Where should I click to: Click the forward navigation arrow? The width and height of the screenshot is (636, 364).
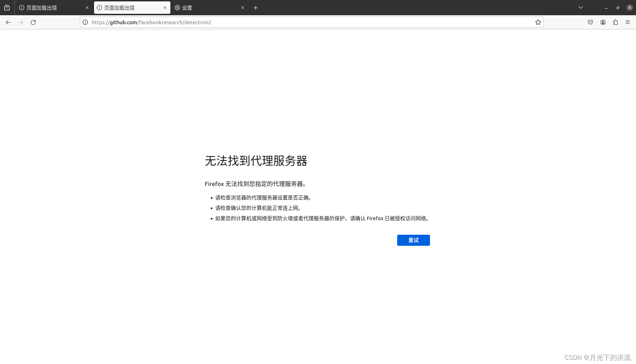coord(20,22)
